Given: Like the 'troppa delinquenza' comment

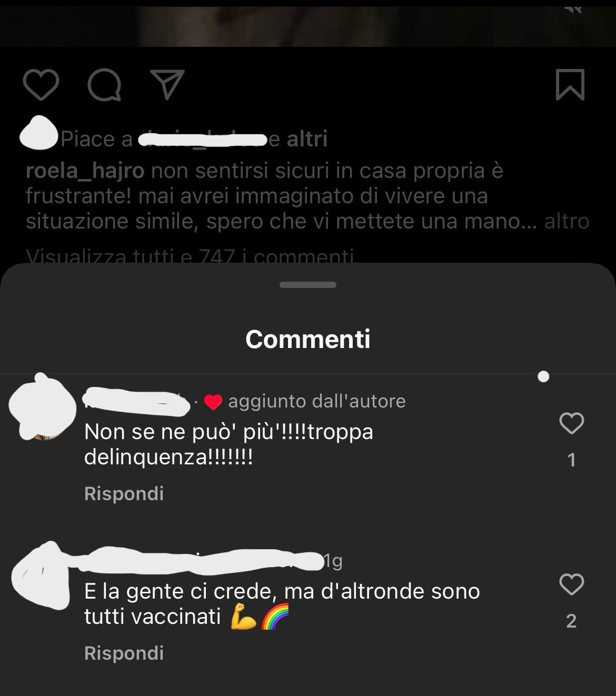Looking at the screenshot, I should [x=571, y=423].
